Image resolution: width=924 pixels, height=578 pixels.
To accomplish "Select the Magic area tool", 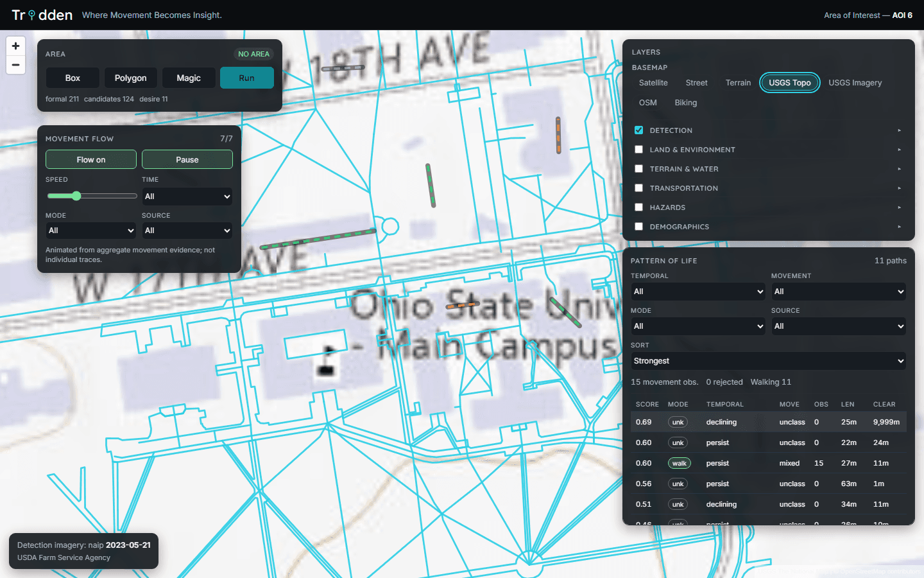I will (189, 78).
